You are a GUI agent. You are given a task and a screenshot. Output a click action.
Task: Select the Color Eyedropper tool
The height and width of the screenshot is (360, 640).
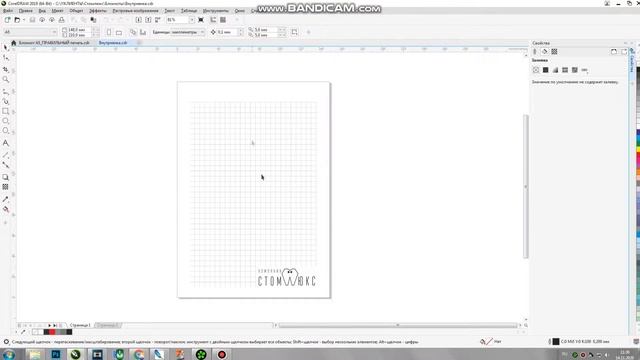coord(6,199)
